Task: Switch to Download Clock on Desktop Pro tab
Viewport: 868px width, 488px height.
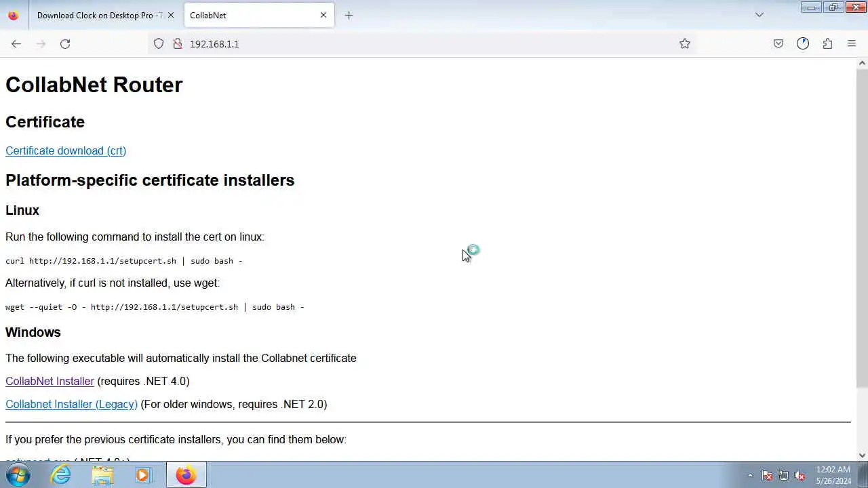Action: click(x=100, y=15)
